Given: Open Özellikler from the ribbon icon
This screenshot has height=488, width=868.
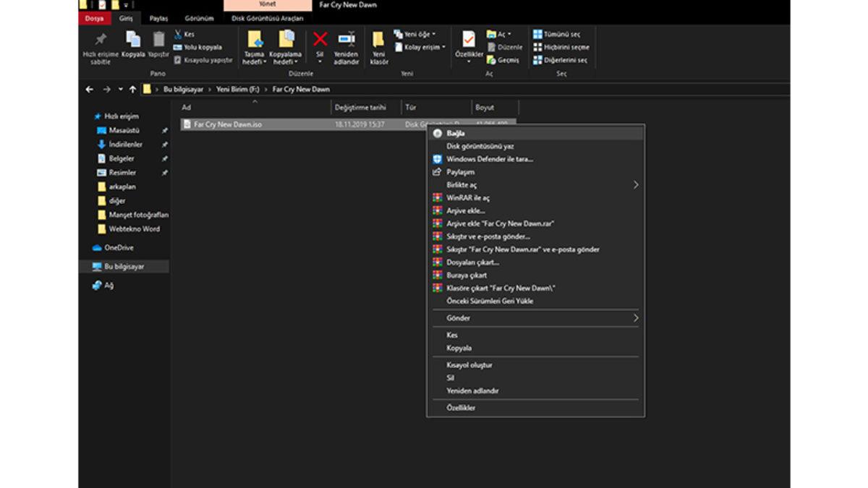Looking at the screenshot, I should tap(469, 40).
